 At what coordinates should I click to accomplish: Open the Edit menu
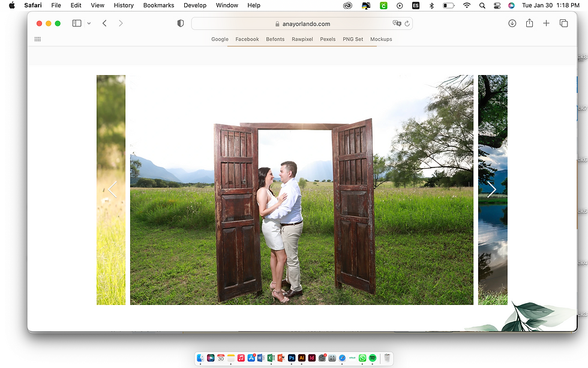(76, 5)
